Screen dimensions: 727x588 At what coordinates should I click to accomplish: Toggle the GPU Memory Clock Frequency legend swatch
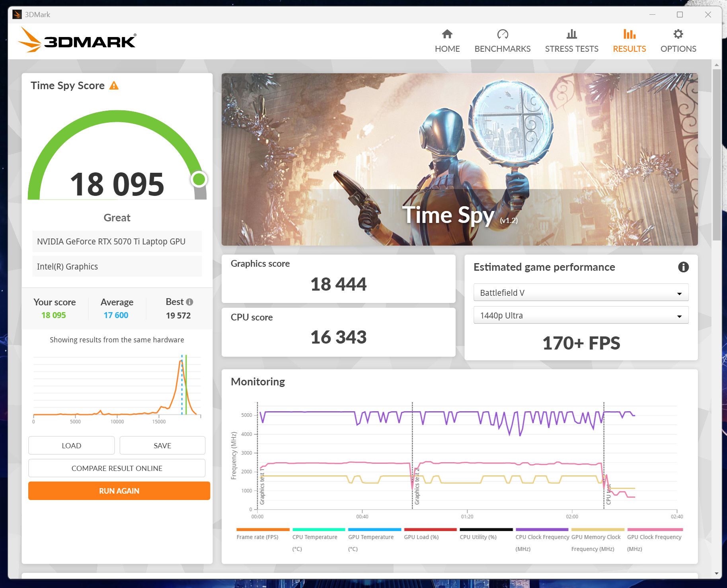598,529
